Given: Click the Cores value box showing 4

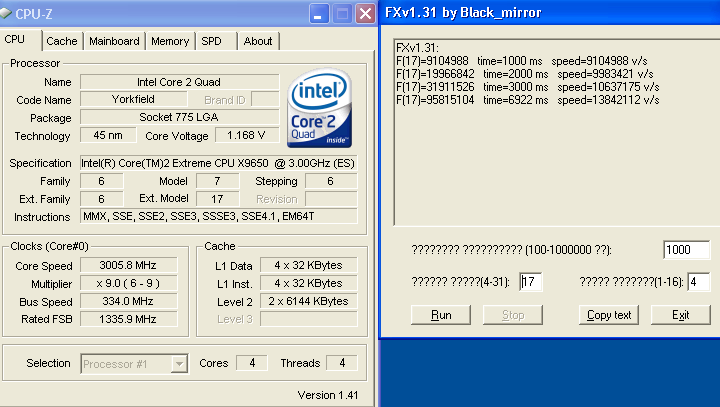Looking at the screenshot, I should click(x=252, y=363).
